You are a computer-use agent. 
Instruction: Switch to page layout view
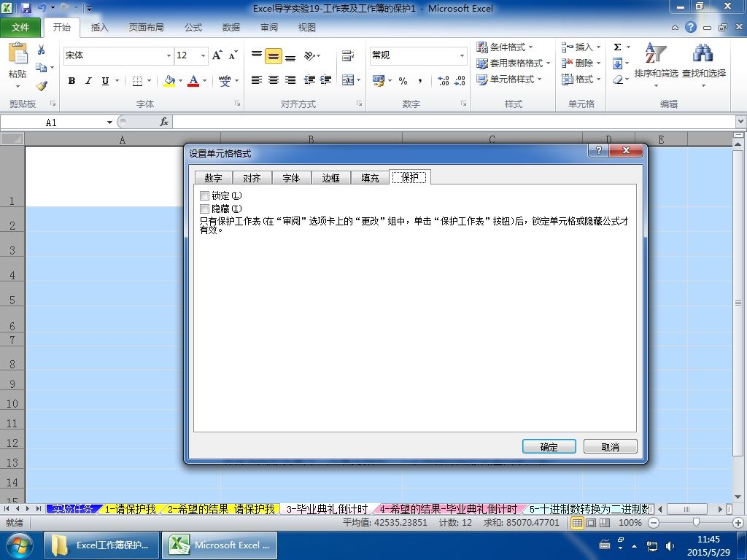point(591,523)
